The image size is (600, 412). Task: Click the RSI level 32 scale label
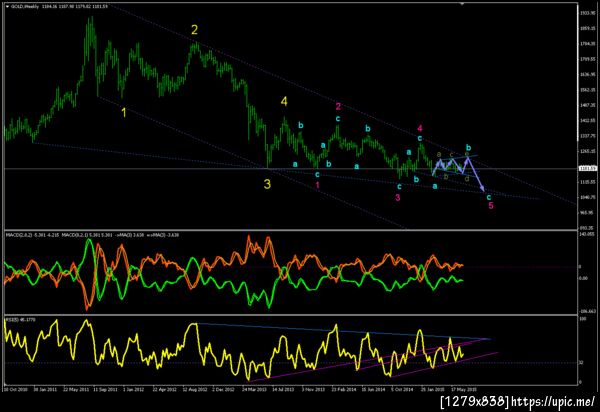[581, 363]
